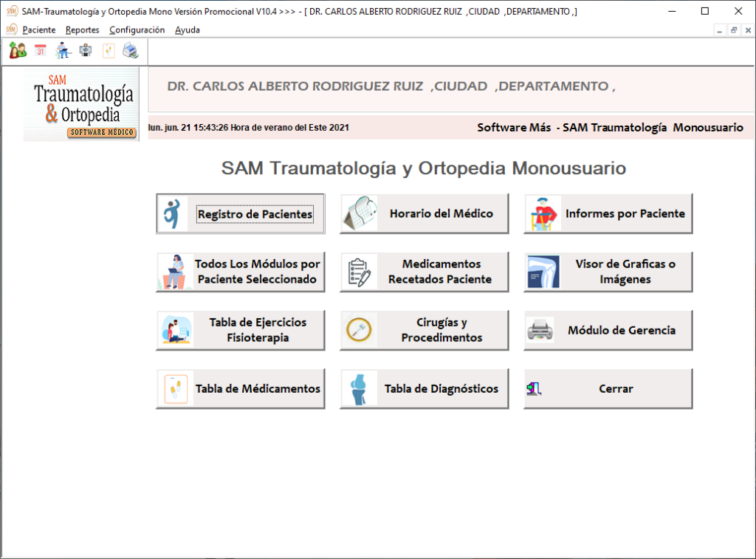Open Registro de Pacientes
The height and width of the screenshot is (559, 756).
pyautogui.click(x=241, y=214)
